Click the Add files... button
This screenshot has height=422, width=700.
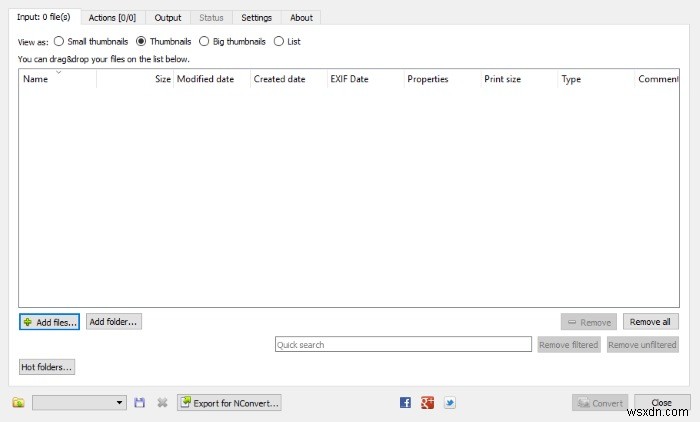coord(50,322)
